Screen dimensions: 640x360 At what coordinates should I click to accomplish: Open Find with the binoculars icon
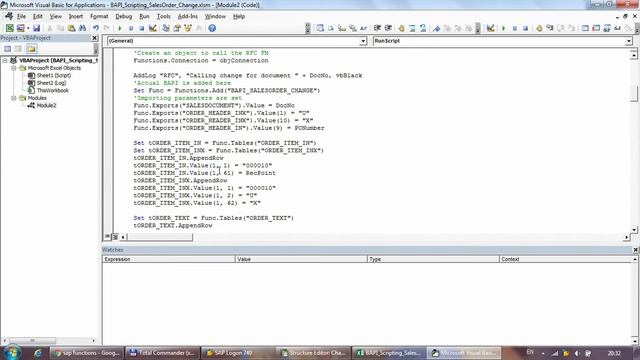(x=82, y=28)
